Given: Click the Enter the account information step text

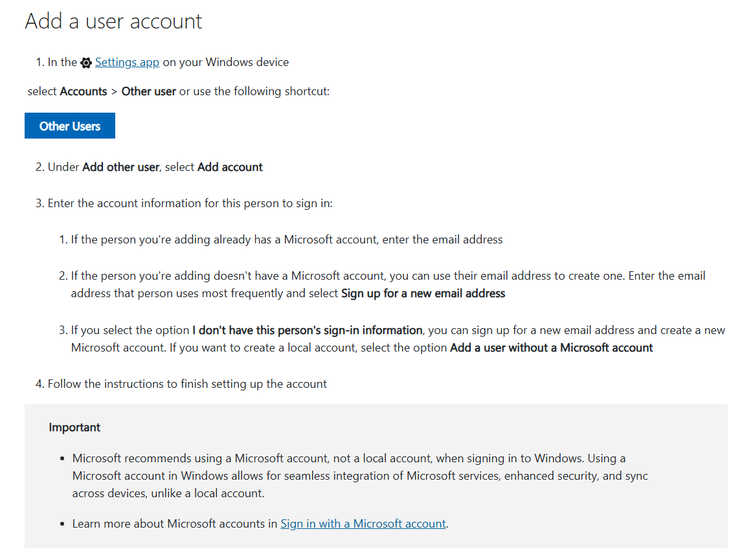Looking at the screenshot, I should (x=190, y=204).
